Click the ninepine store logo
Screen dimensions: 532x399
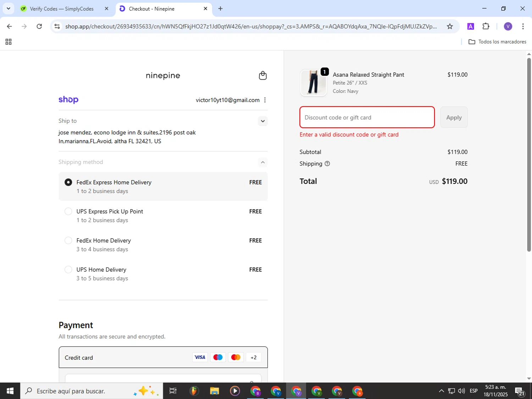point(163,76)
